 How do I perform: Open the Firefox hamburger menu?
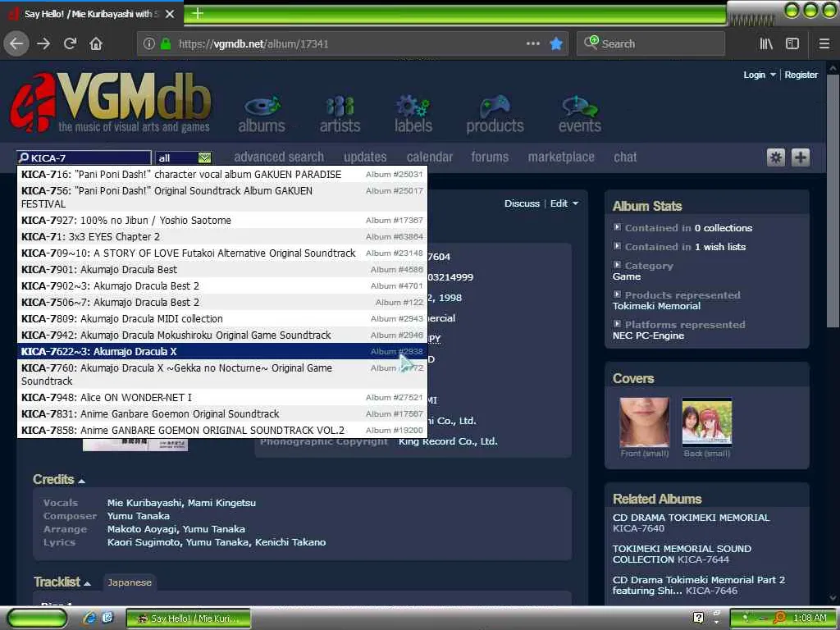824,43
